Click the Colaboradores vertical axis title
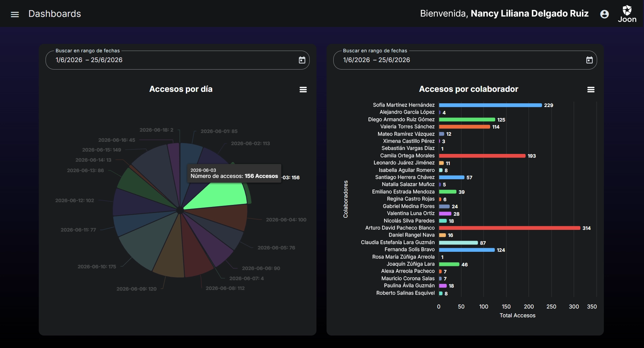The height and width of the screenshot is (348, 644). [346, 199]
